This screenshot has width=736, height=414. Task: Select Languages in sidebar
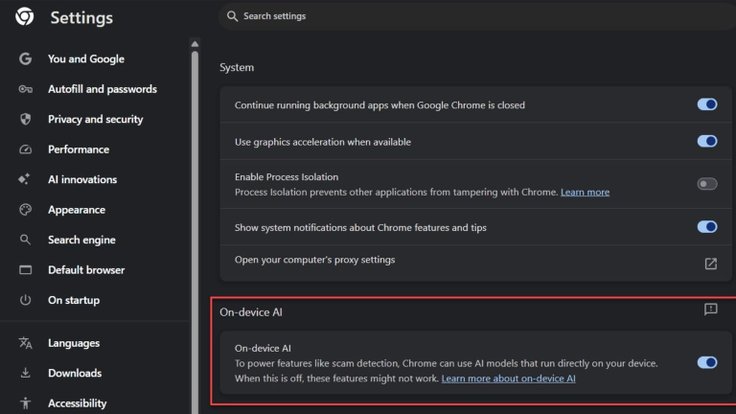[x=74, y=343]
